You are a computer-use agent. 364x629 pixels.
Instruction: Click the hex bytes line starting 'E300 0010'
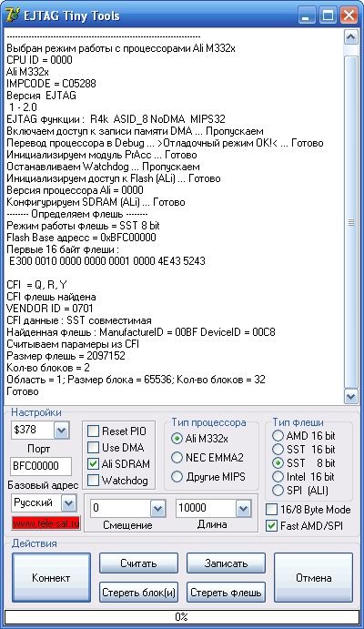(107, 261)
